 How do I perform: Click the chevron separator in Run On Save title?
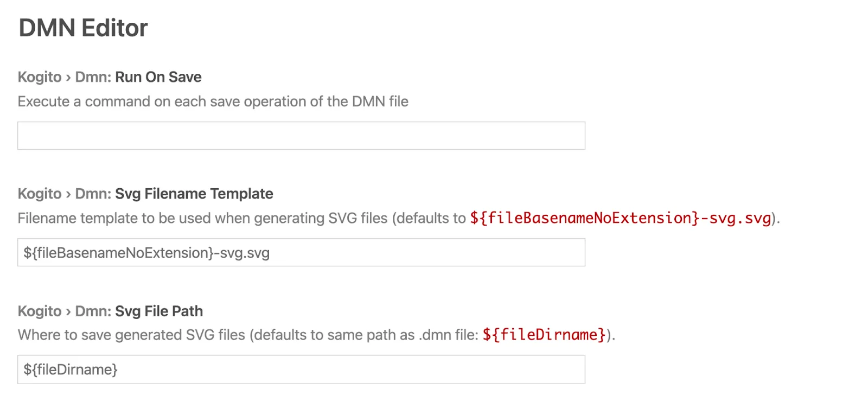[68, 78]
